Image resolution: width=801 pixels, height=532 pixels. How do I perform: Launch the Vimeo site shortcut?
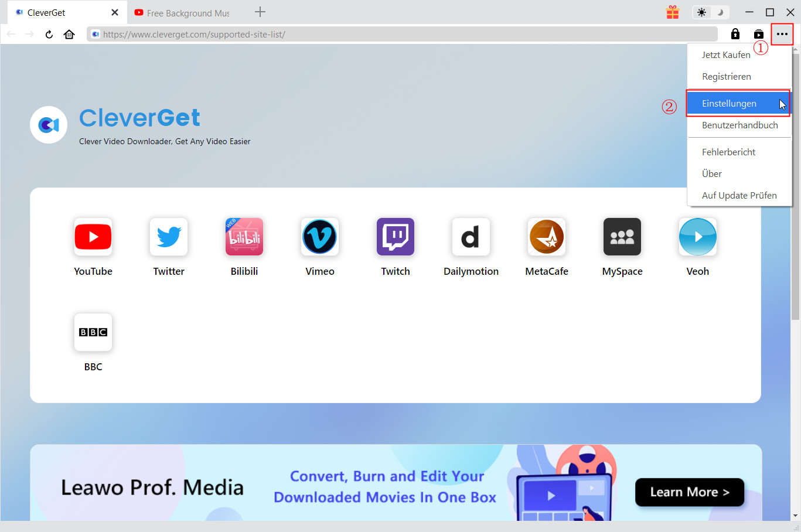[320, 237]
